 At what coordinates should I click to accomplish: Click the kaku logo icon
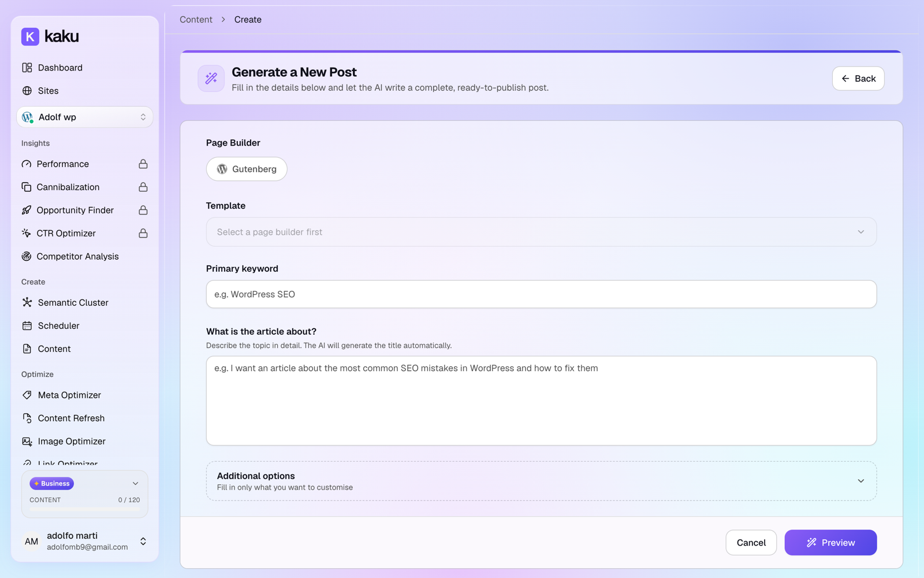30,36
